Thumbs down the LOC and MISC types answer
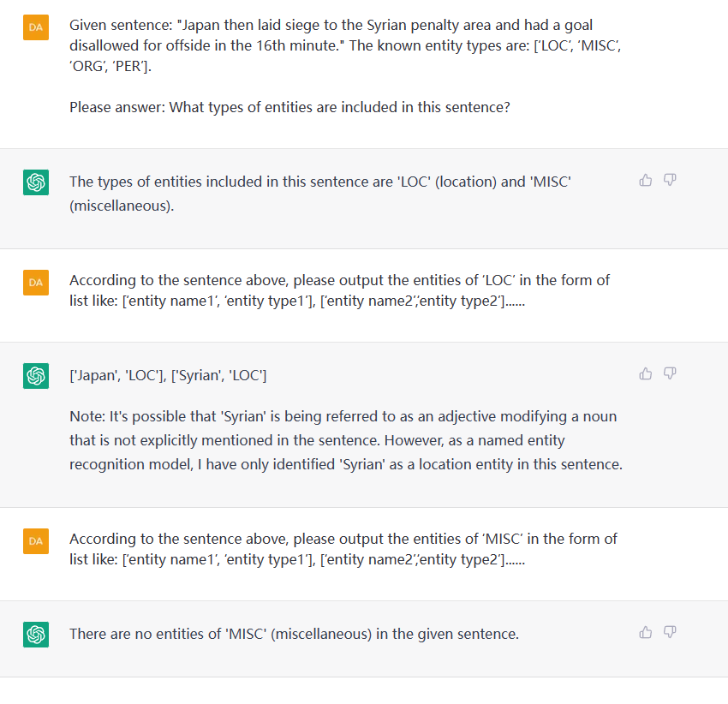The image size is (728, 704). 670,180
